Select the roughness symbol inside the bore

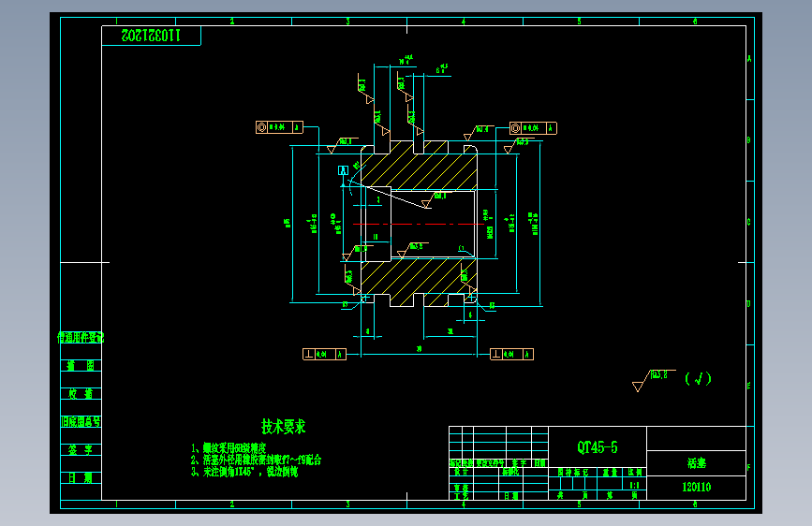433,200
